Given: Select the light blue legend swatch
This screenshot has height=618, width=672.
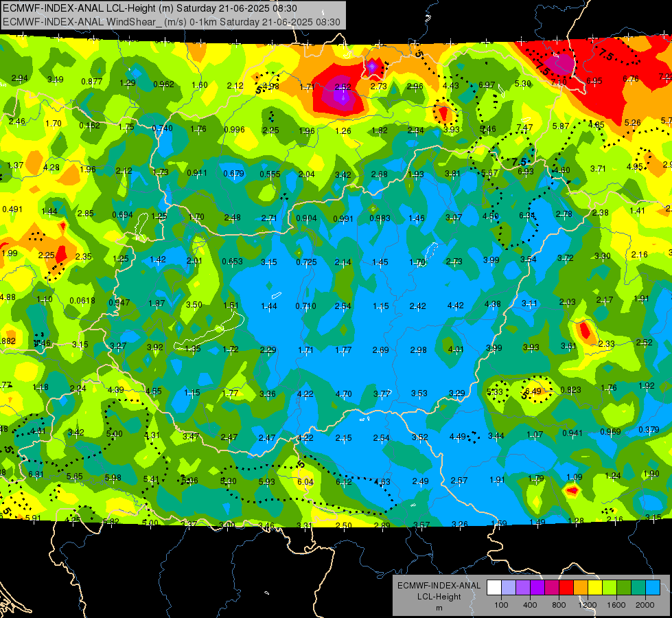Looking at the screenshot, I should tap(653, 588).
